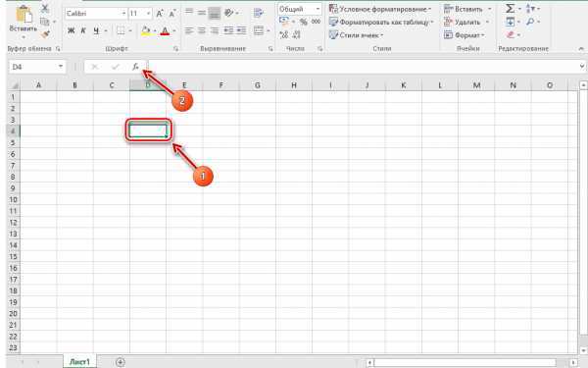Viewport: 588px width, 368px height.
Task: Expand the underline style dropdown arrow
Action: tap(106, 30)
